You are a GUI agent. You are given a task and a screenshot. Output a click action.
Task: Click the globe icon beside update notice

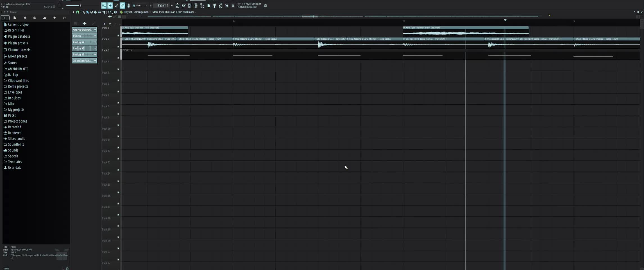point(265,5)
